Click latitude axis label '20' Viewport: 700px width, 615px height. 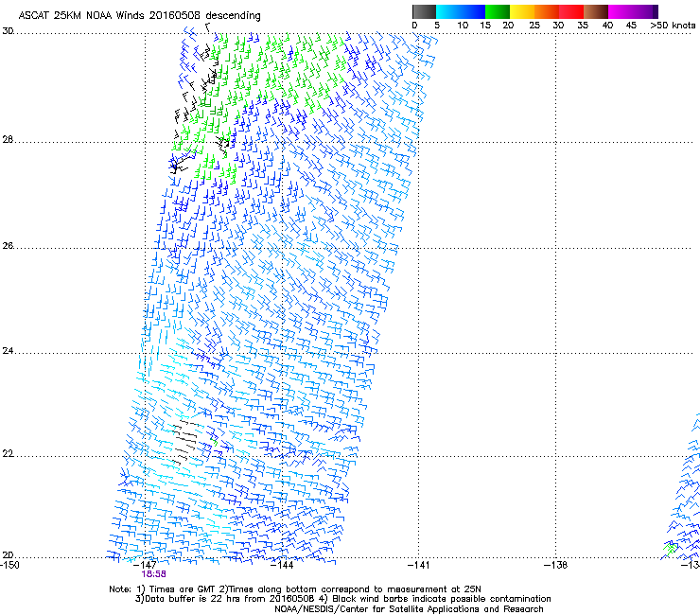pos(8,555)
